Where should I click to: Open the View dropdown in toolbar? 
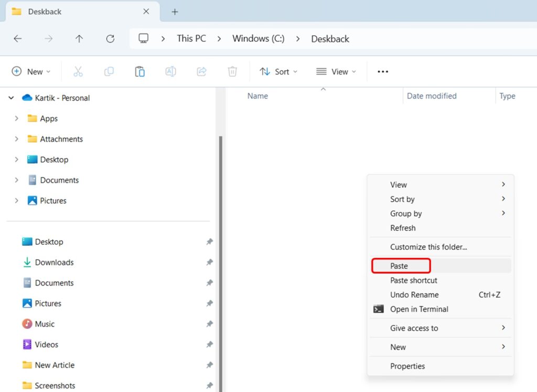336,72
